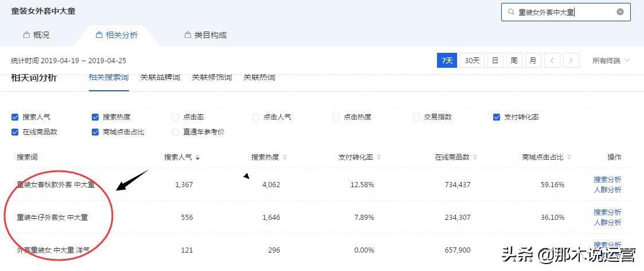Sort by 商城点击占比 column arrow
644x271 pixels.
coord(569,157)
